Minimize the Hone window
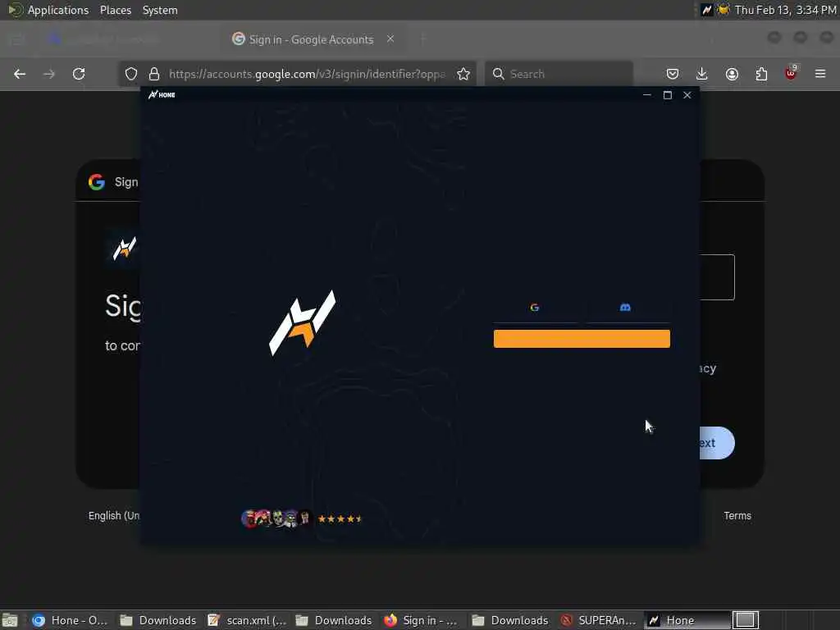This screenshot has height=630, width=840. [x=647, y=95]
